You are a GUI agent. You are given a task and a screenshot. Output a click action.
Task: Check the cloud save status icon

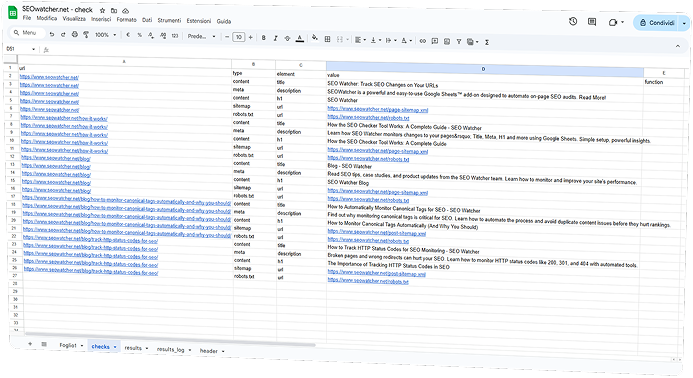[x=126, y=11]
